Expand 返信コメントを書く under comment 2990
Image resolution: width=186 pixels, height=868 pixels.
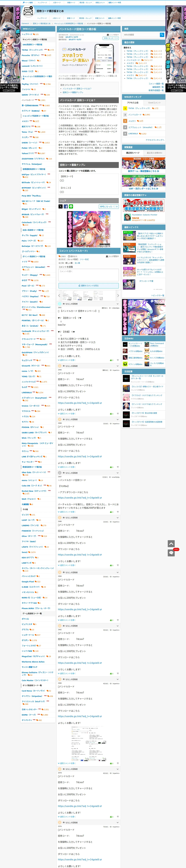click(67, 413)
